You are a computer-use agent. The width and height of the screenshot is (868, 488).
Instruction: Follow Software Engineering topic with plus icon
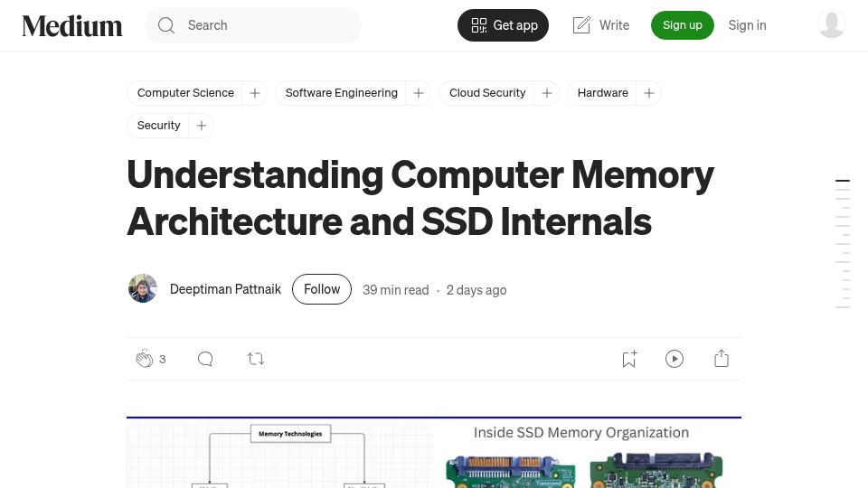point(419,93)
